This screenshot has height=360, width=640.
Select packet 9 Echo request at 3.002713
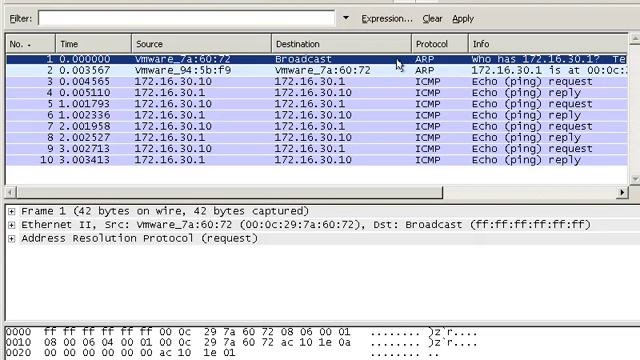click(317, 149)
